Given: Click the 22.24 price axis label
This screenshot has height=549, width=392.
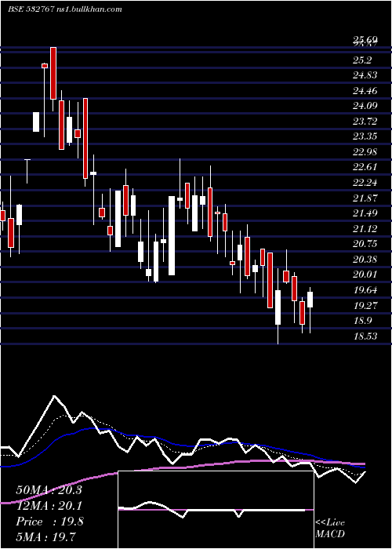Looking at the screenshot, I should coord(365,183).
